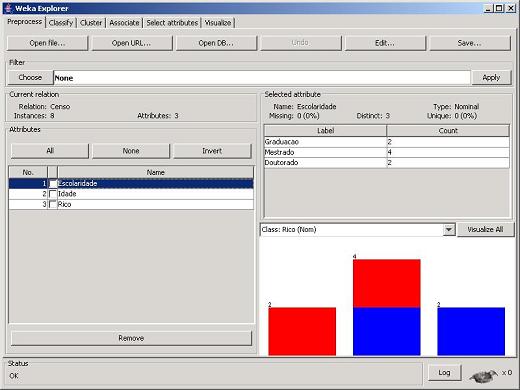Remove the selected attributes

pyautogui.click(x=131, y=338)
